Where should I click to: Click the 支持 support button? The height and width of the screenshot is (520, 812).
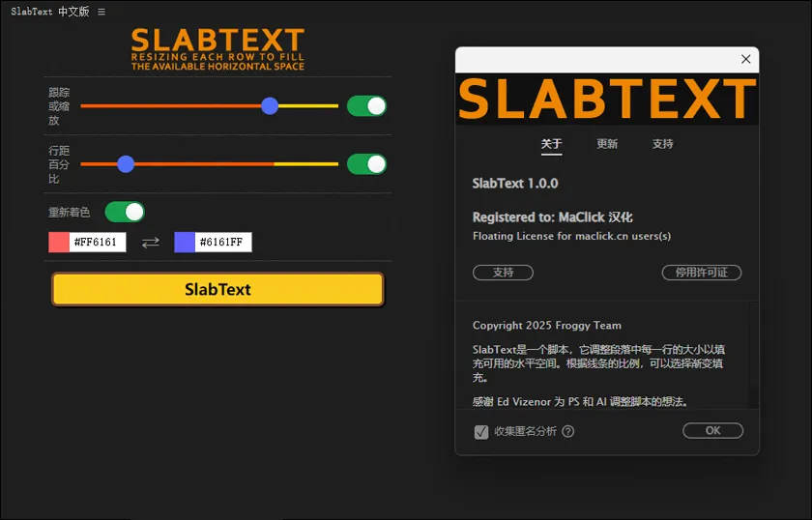(x=503, y=273)
